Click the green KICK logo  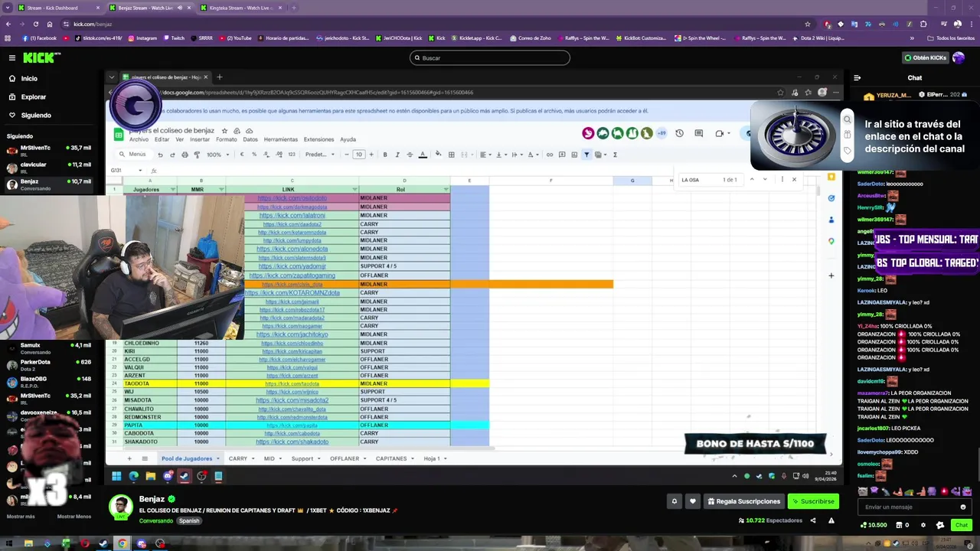pos(40,57)
